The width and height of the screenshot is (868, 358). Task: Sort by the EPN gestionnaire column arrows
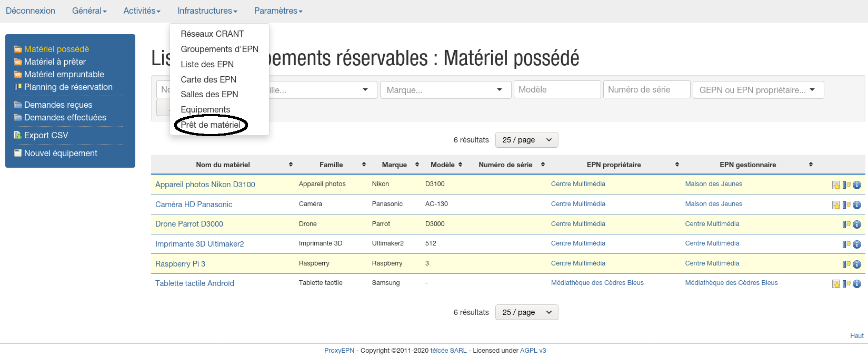(811, 165)
